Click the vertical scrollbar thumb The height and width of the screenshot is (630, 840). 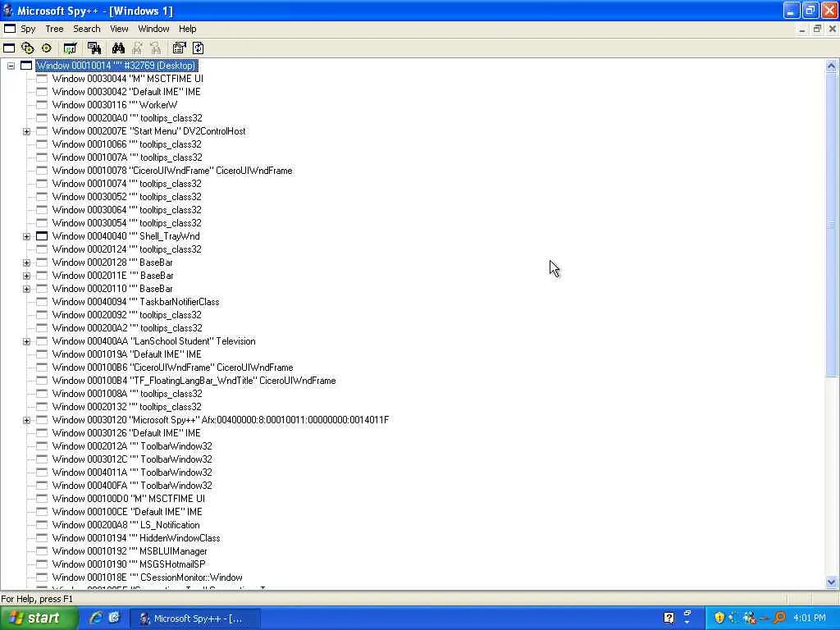[831, 225]
